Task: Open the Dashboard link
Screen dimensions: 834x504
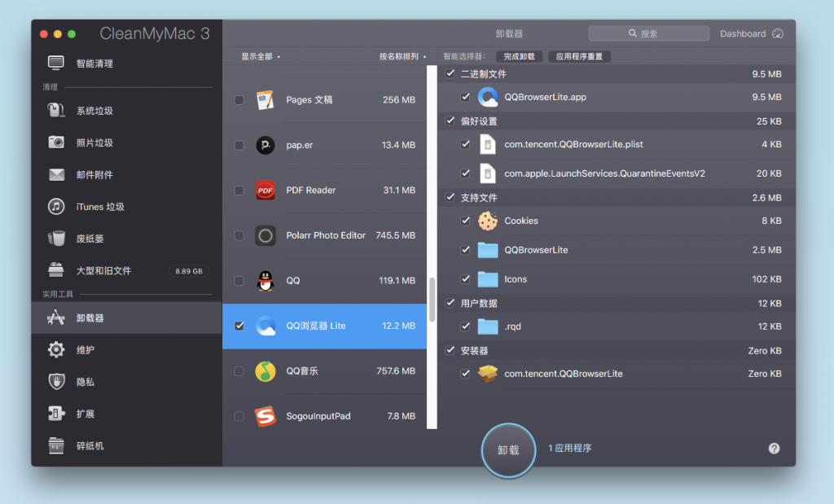Action: [752, 33]
